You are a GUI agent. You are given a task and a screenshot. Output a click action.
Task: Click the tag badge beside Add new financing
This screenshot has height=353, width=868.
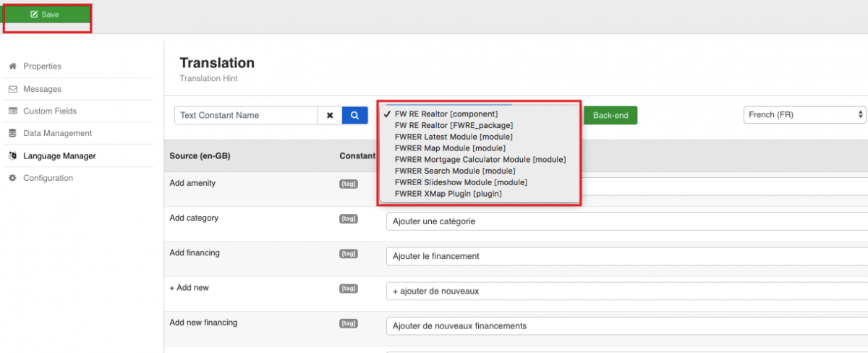349,323
